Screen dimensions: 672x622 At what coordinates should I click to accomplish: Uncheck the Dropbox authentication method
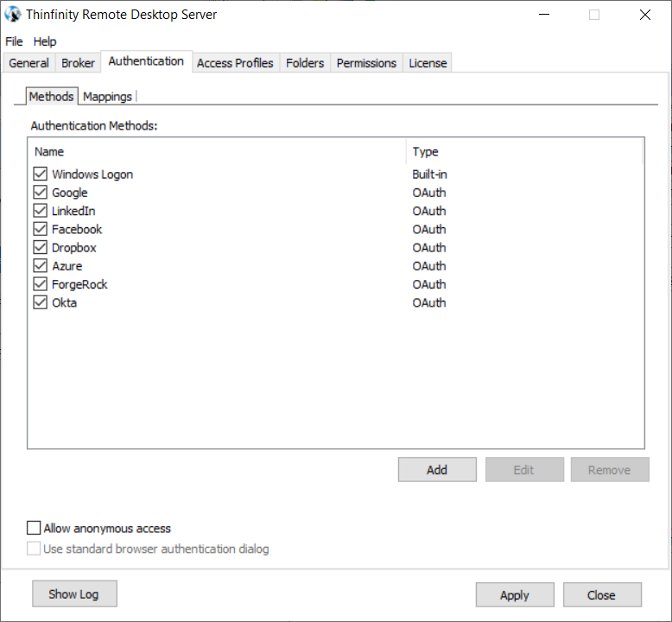point(41,248)
